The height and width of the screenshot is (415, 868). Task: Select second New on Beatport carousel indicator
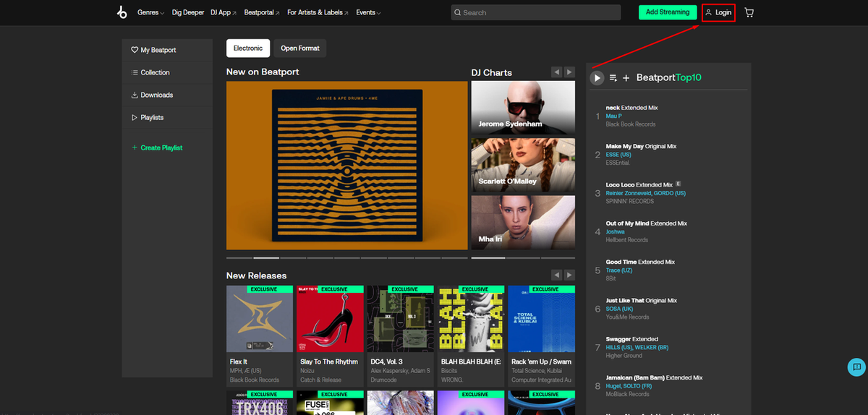coord(266,257)
